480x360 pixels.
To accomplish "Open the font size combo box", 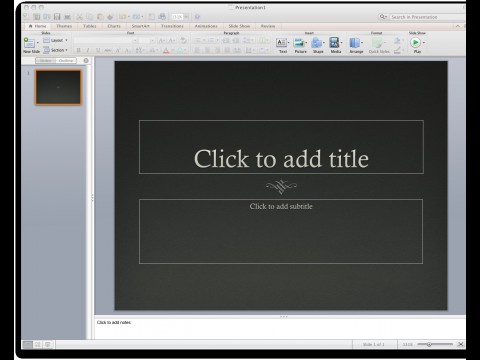I will [x=147, y=41].
